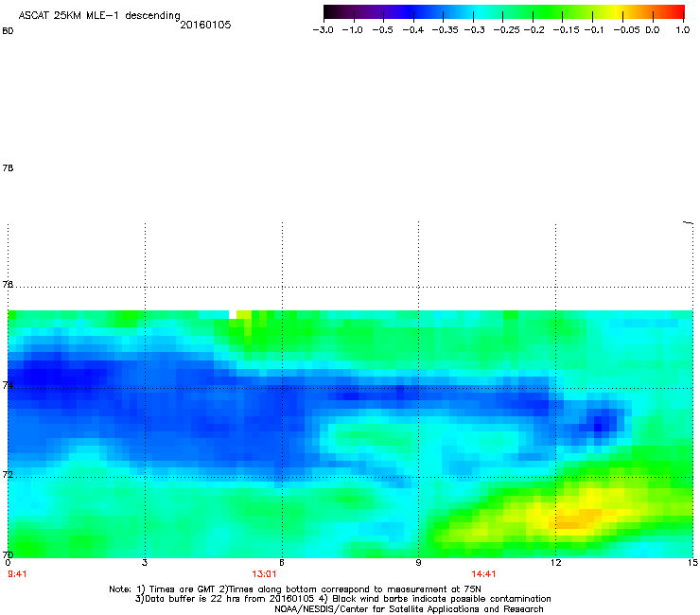
Task: Click the -0.35 colorbar label
Action: click(x=445, y=30)
